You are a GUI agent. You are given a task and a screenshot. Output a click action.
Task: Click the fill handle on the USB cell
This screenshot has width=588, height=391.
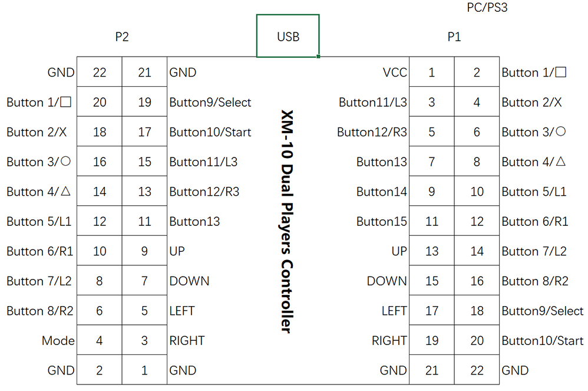[x=318, y=56]
